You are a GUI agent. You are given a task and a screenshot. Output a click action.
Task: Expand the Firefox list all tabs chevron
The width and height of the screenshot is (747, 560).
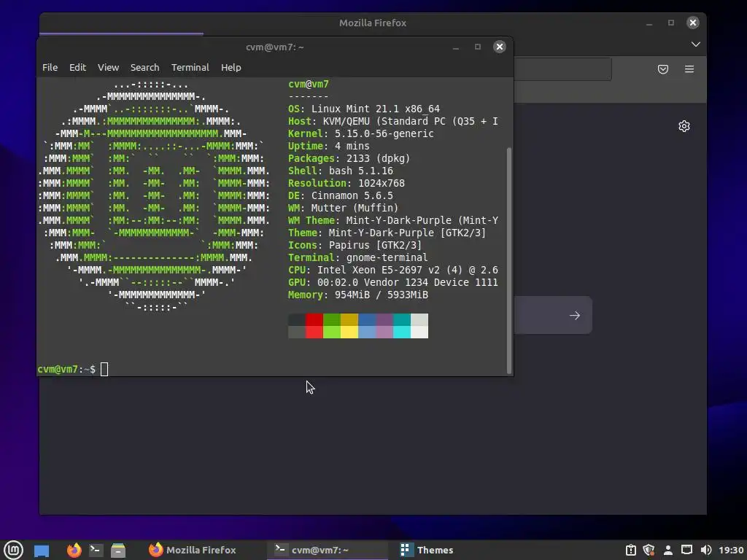click(695, 44)
